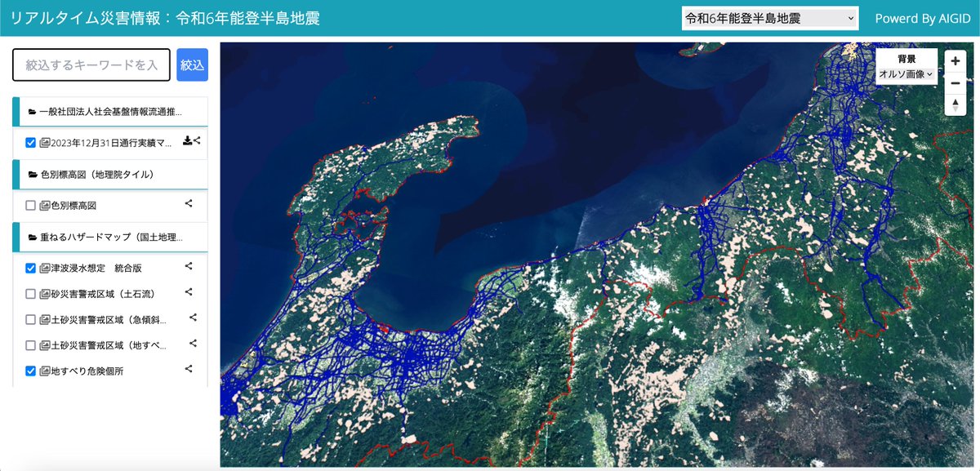This screenshot has height=471, width=980.
Task: Click image icon beside 2023年12月31日通行実績 layer
Action: (45, 143)
